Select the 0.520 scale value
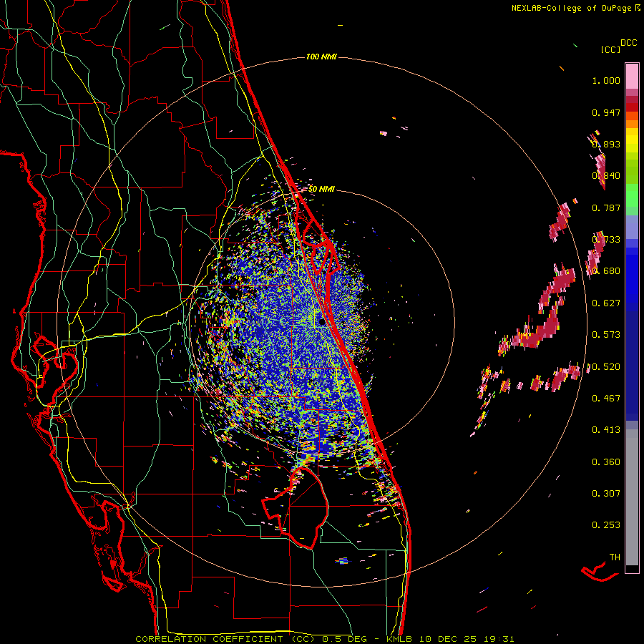This screenshot has width=644, height=644. (606, 367)
